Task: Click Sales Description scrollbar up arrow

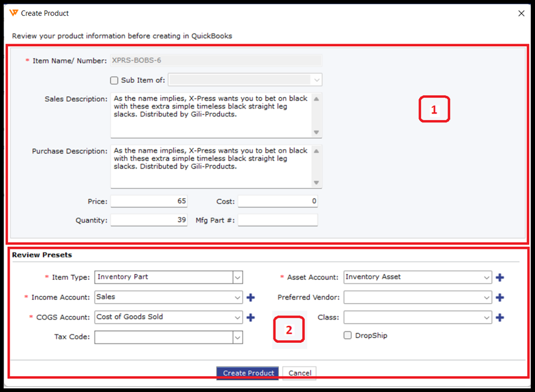Action: coord(316,99)
